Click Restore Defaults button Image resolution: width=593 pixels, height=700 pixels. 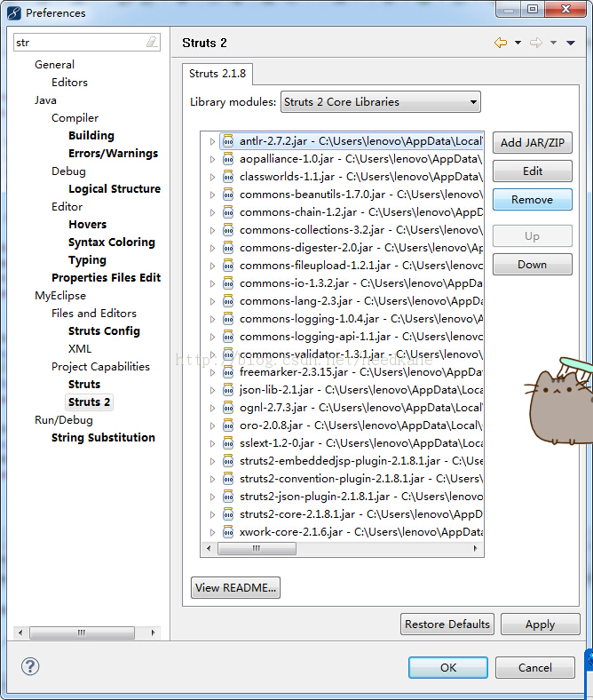[x=447, y=624]
